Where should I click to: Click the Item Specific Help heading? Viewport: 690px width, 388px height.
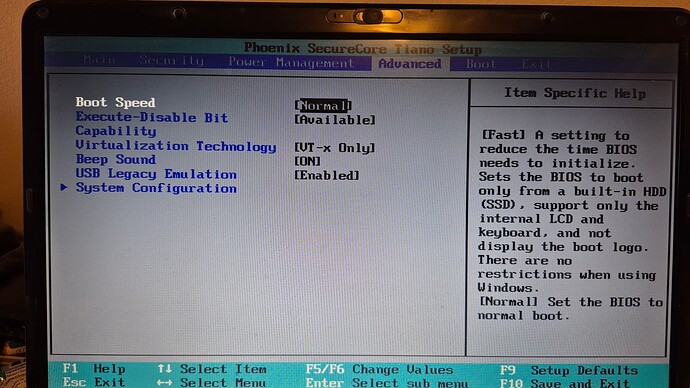click(575, 93)
